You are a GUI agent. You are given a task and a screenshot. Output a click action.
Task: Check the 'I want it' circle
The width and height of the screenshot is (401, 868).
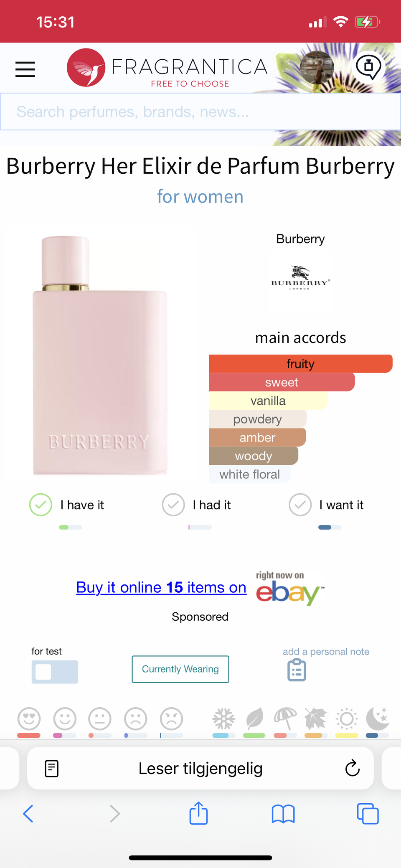[x=300, y=505]
